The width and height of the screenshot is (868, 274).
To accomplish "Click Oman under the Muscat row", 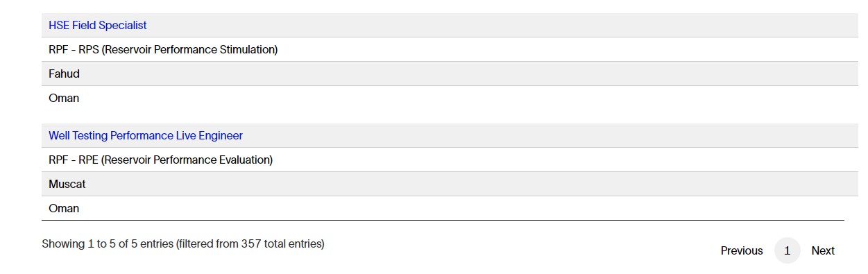I will tap(64, 208).
